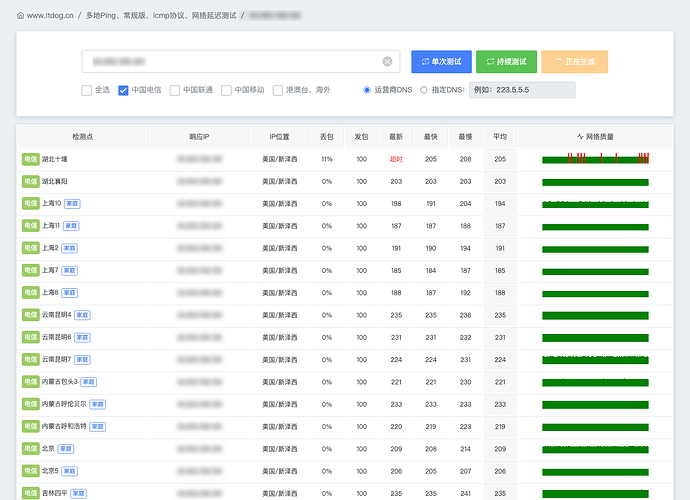Click 家庭 tag beside 吉林四平

[78, 493]
